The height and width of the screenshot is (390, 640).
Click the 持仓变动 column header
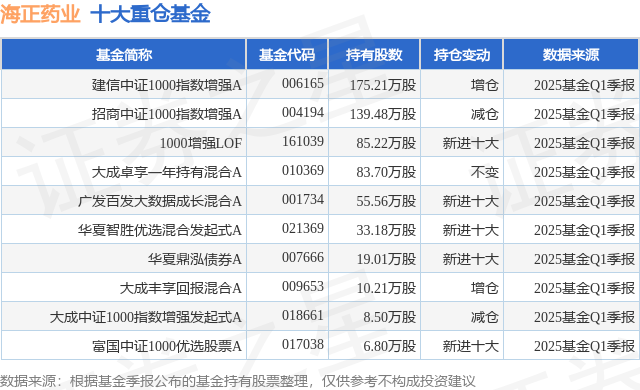(x=462, y=54)
